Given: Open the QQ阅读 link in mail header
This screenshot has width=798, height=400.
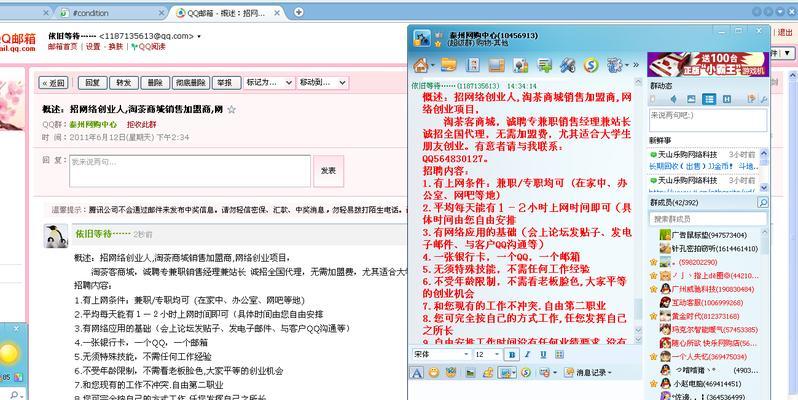Looking at the screenshot, I should click(x=148, y=46).
